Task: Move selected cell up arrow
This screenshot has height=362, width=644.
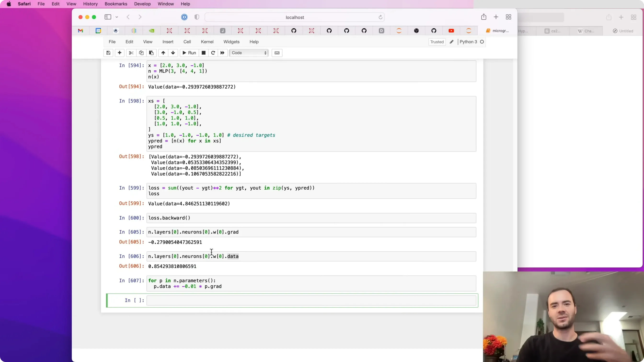Action: tap(163, 53)
